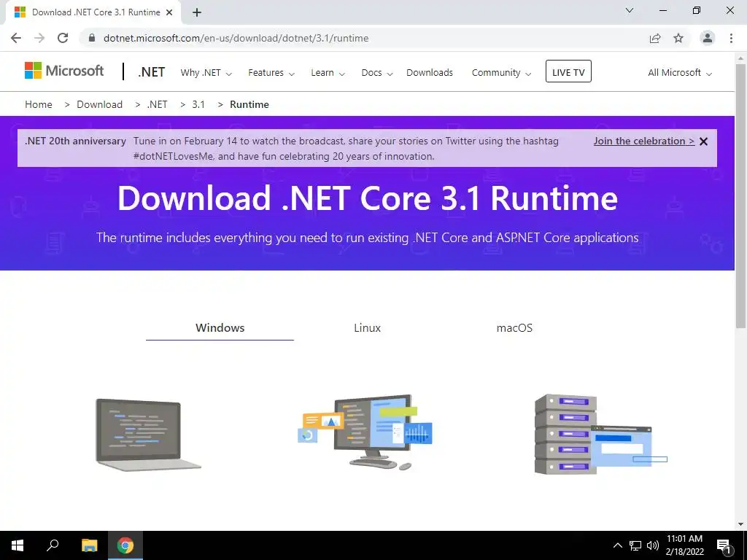Open the network tray icon

click(x=635, y=545)
